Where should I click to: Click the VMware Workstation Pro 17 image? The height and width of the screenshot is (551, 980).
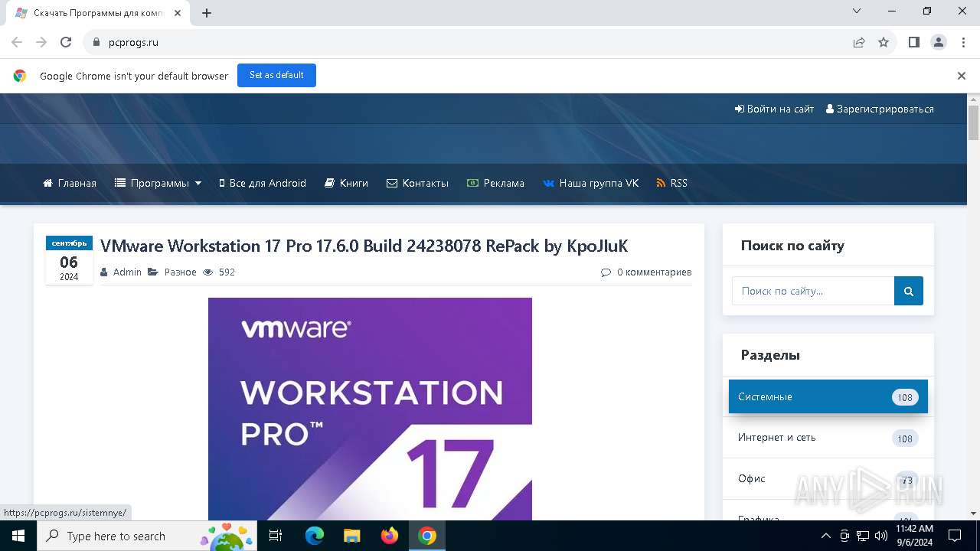[x=370, y=409]
